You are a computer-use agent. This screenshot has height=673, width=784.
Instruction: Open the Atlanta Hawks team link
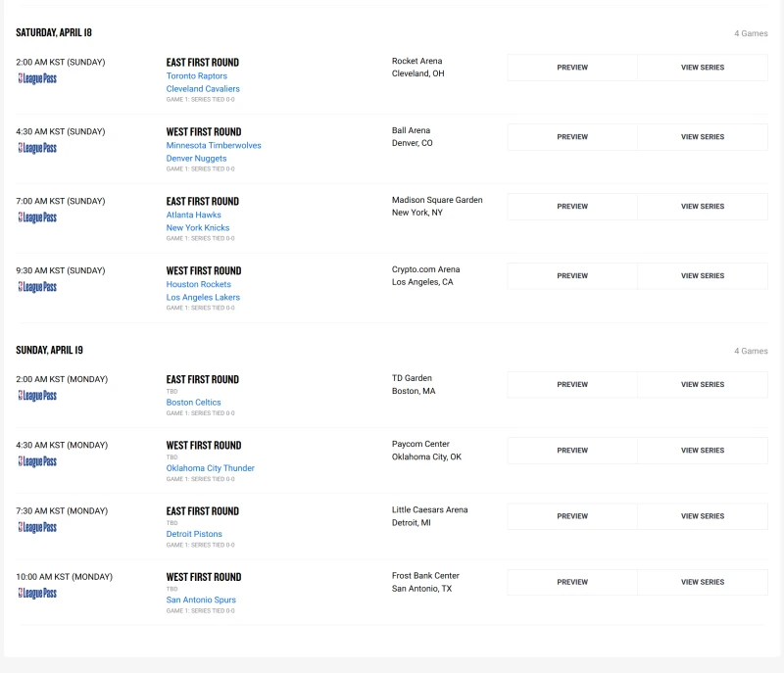tap(193, 215)
